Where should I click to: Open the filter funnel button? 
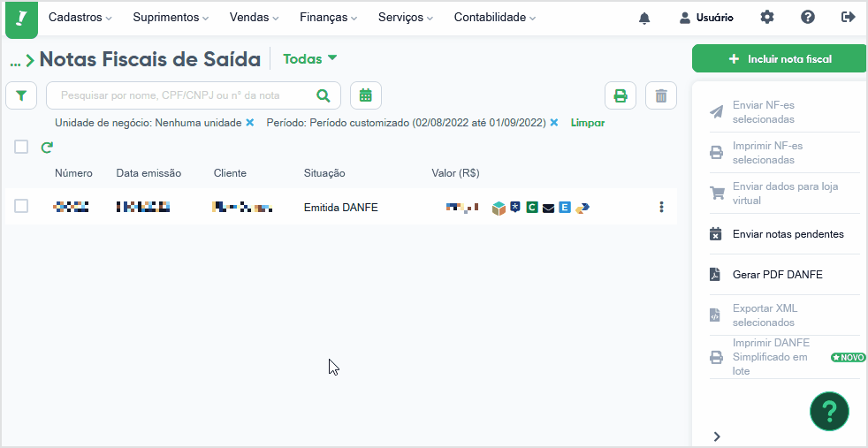pos(21,95)
